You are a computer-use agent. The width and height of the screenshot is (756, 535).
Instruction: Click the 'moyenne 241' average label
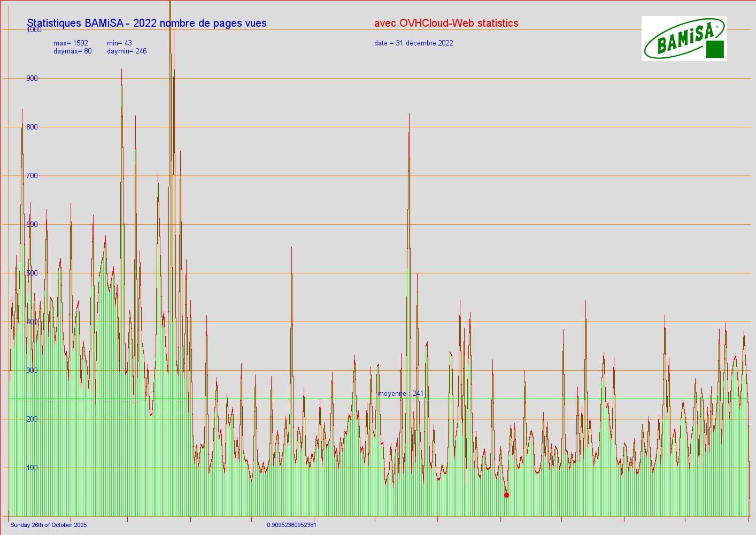pos(400,394)
